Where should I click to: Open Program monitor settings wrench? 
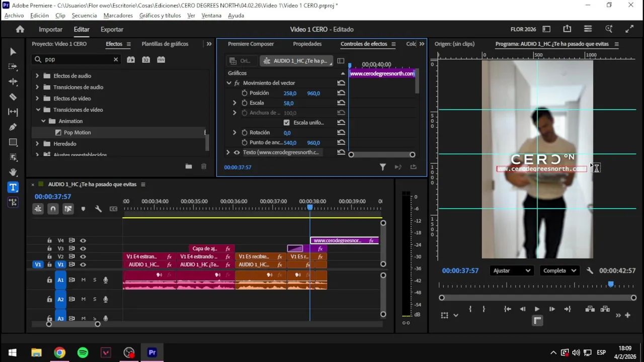(x=590, y=270)
